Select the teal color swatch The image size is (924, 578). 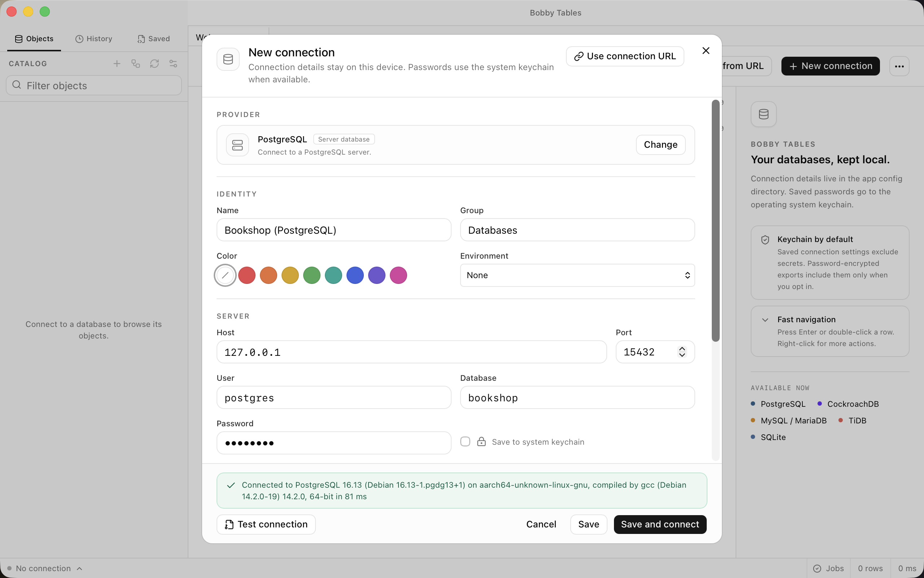[334, 275]
